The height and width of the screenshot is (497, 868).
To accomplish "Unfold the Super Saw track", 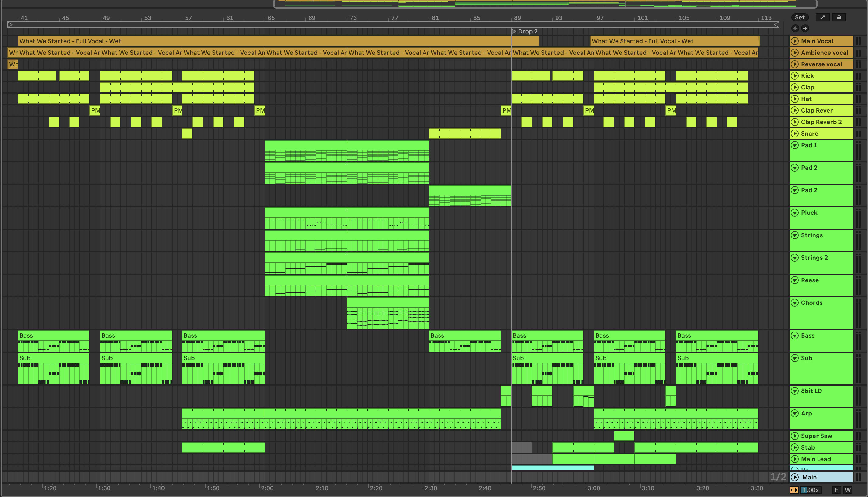I will point(795,436).
